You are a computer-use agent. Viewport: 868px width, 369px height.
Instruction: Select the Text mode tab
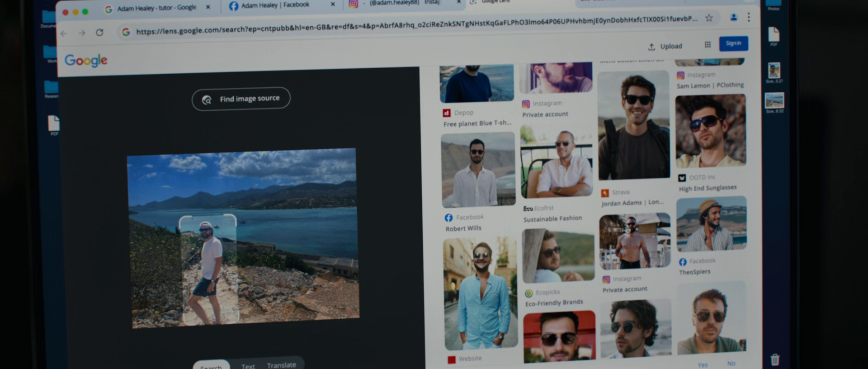(x=248, y=366)
